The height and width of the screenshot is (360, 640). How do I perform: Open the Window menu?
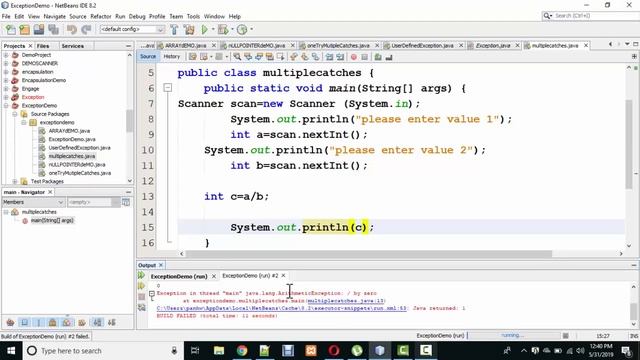(x=214, y=16)
